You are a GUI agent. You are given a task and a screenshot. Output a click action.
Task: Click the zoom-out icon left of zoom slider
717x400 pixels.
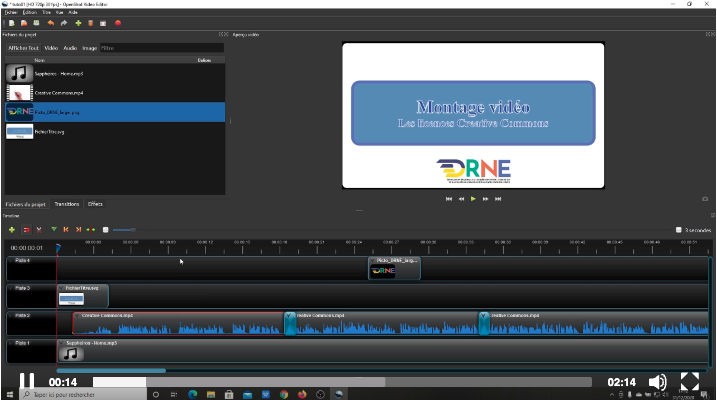tap(106, 229)
